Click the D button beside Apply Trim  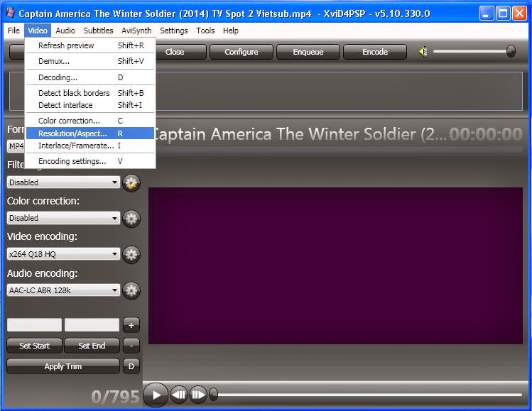(131, 366)
